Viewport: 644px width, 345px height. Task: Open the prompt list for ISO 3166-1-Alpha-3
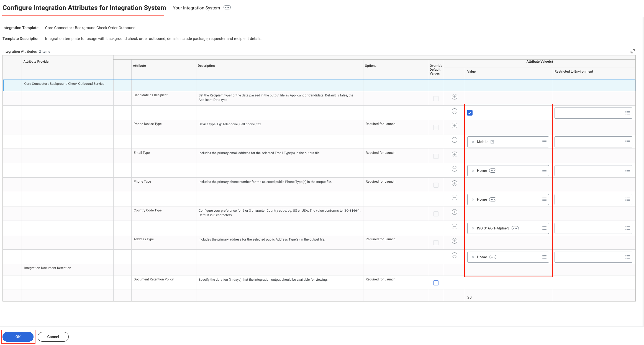click(x=544, y=228)
